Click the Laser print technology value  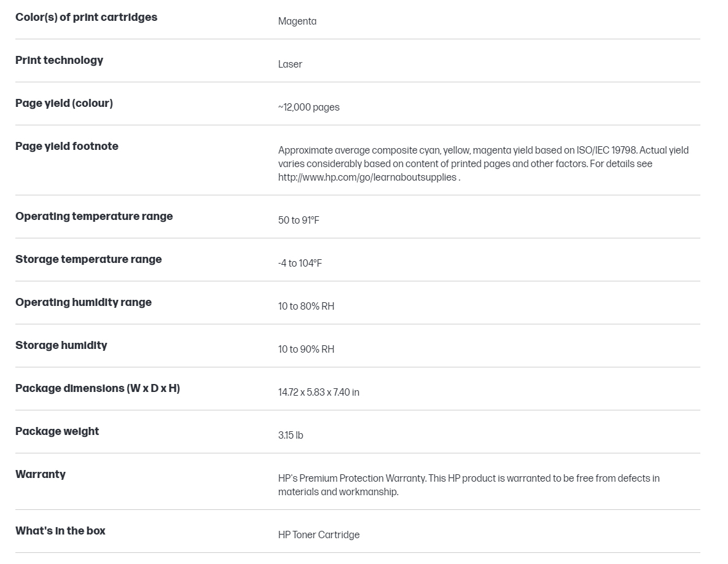pos(290,64)
